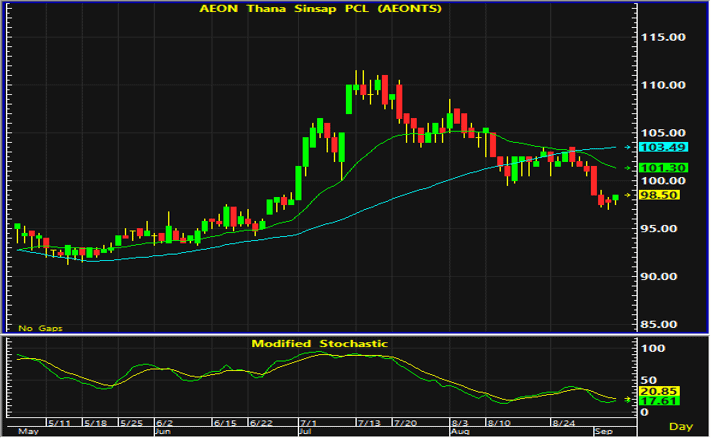Screen dimensions: 711x438
Task: Click the green 101.30 moving average value tag
Action: [x=663, y=168]
